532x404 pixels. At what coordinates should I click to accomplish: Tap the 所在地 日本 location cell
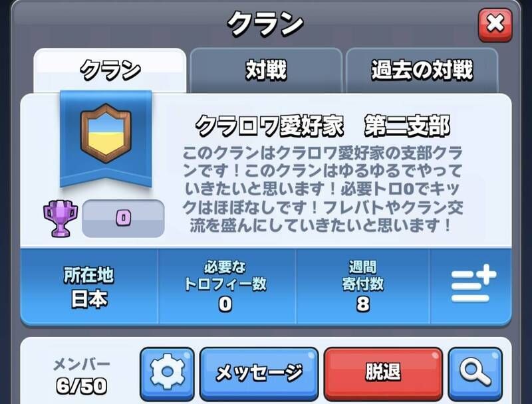click(x=89, y=287)
